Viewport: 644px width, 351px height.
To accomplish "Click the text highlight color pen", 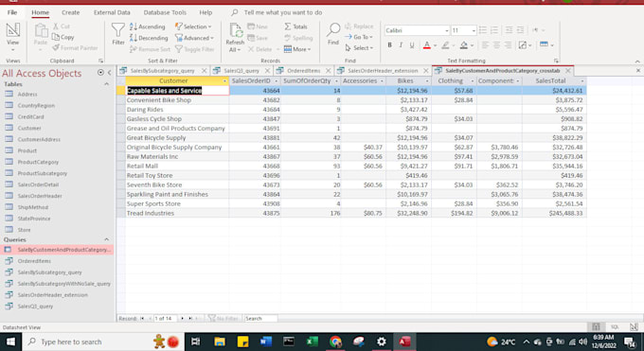I will point(445,45).
